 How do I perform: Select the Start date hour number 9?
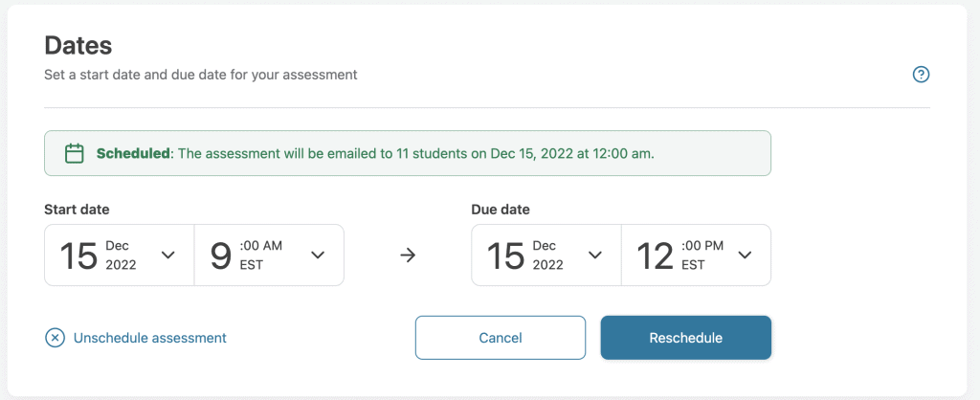click(x=221, y=256)
